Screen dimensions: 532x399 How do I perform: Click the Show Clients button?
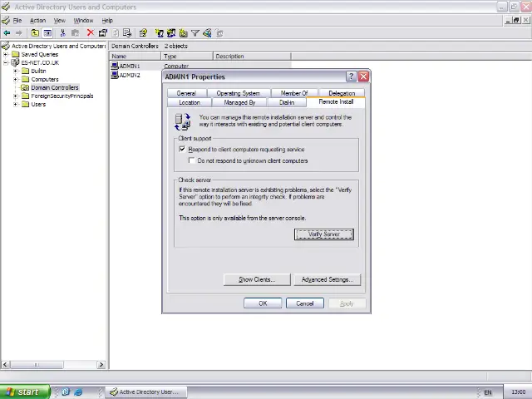point(256,279)
